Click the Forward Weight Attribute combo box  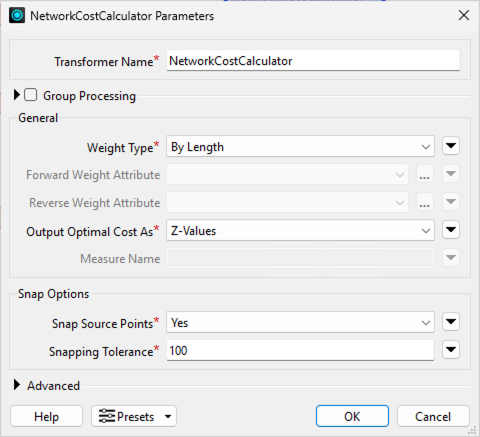coord(287,174)
